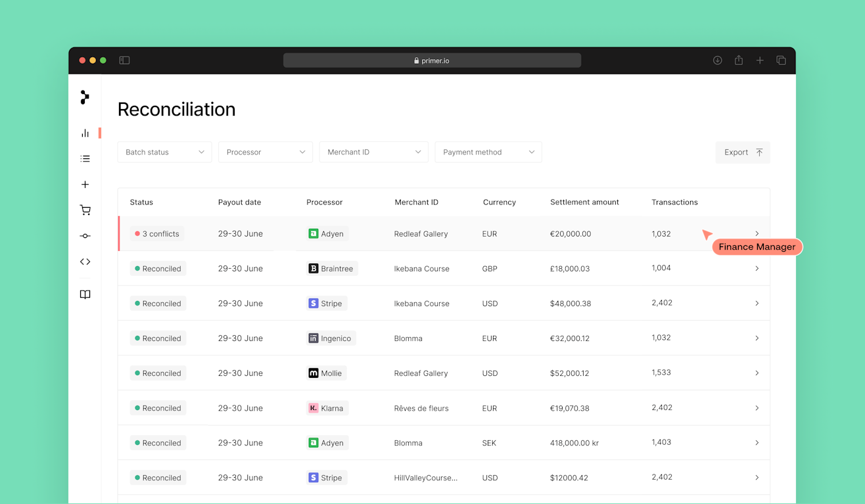Screen dimensions: 865x504
Task: Open a new Safari tab with plus
Action: [x=760, y=60]
